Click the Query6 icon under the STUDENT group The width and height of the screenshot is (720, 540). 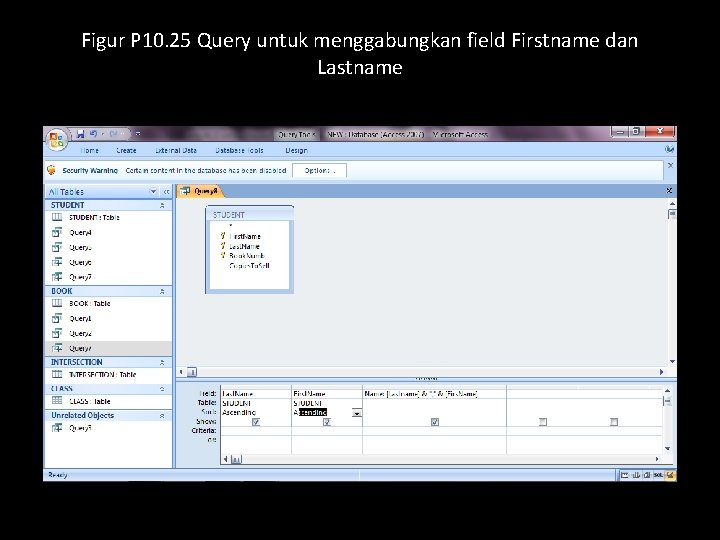point(57,262)
